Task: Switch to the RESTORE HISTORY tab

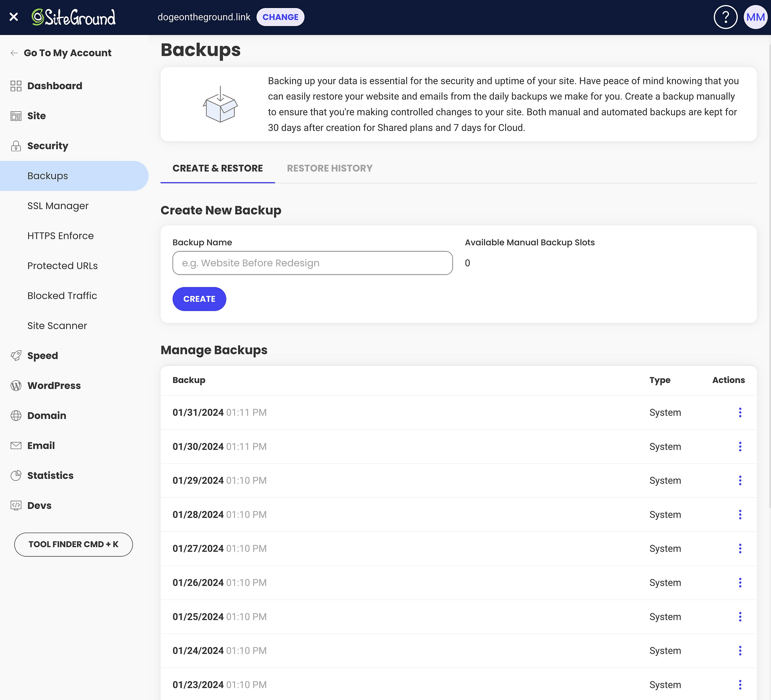Action: (x=330, y=168)
